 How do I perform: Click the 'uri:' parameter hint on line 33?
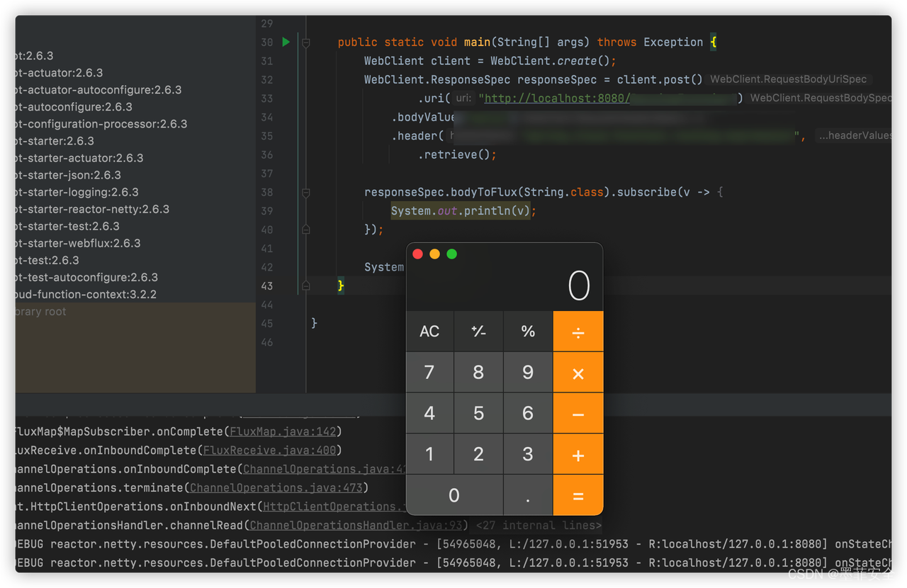(463, 98)
